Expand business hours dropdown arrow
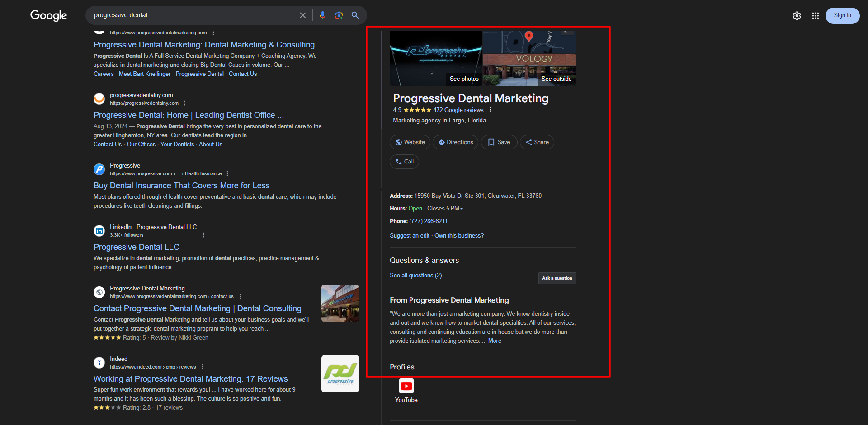The width and height of the screenshot is (868, 425). click(x=462, y=209)
